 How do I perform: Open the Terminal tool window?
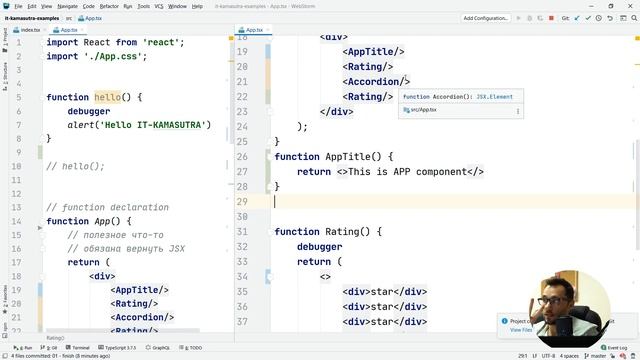[x=78, y=348]
